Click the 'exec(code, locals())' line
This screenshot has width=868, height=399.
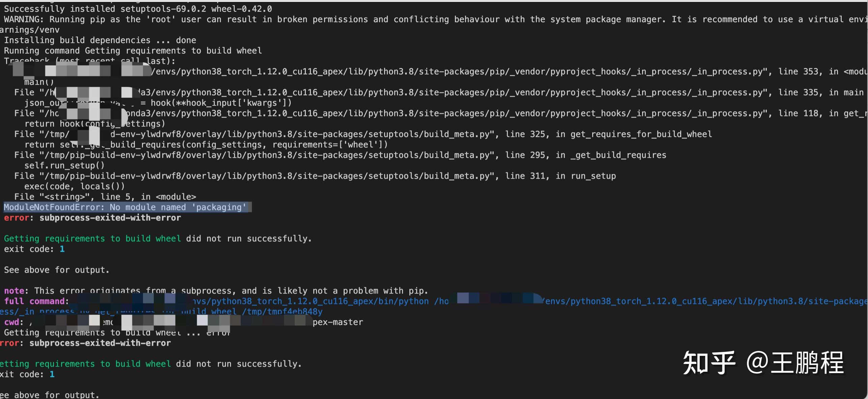74,186
